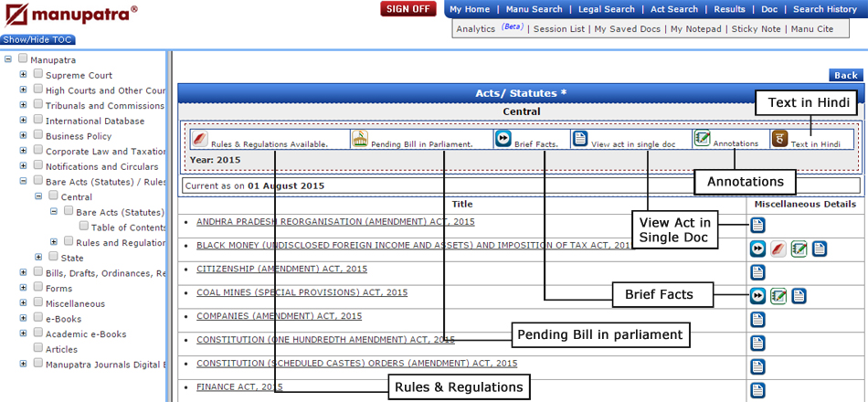This screenshot has height=402, width=868.
Task: Expand the Supreme Court tree node
Action: (x=23, y=74)
